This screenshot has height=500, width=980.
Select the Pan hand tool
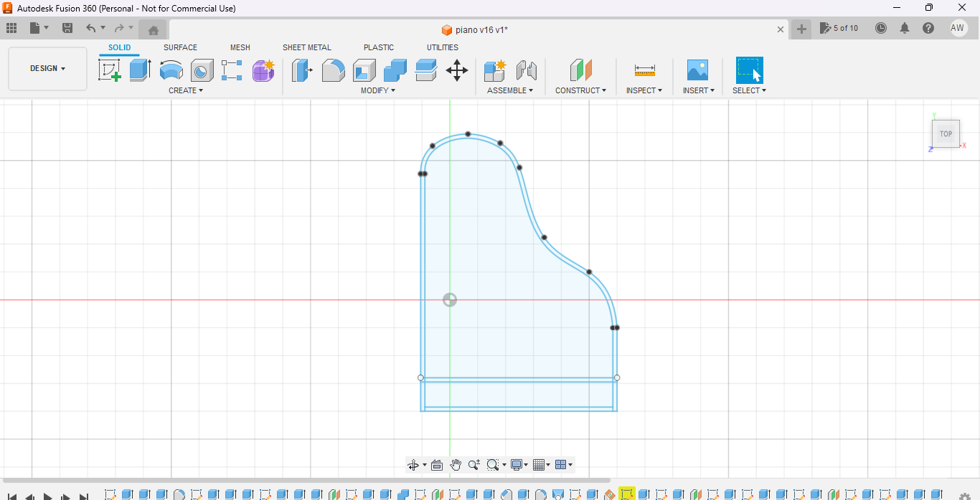pos(456,465)
